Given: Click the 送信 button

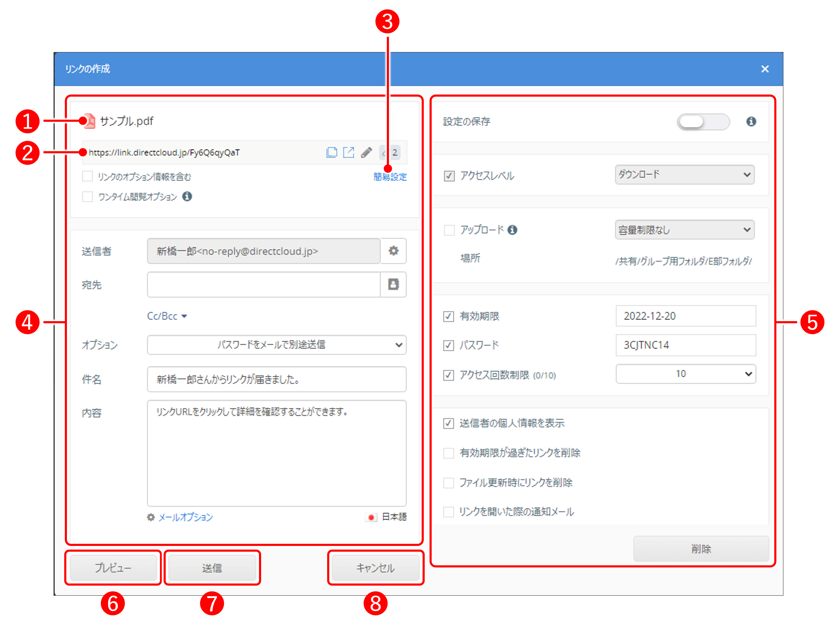Looking at the screenshot, I should (x=212, y=568).
